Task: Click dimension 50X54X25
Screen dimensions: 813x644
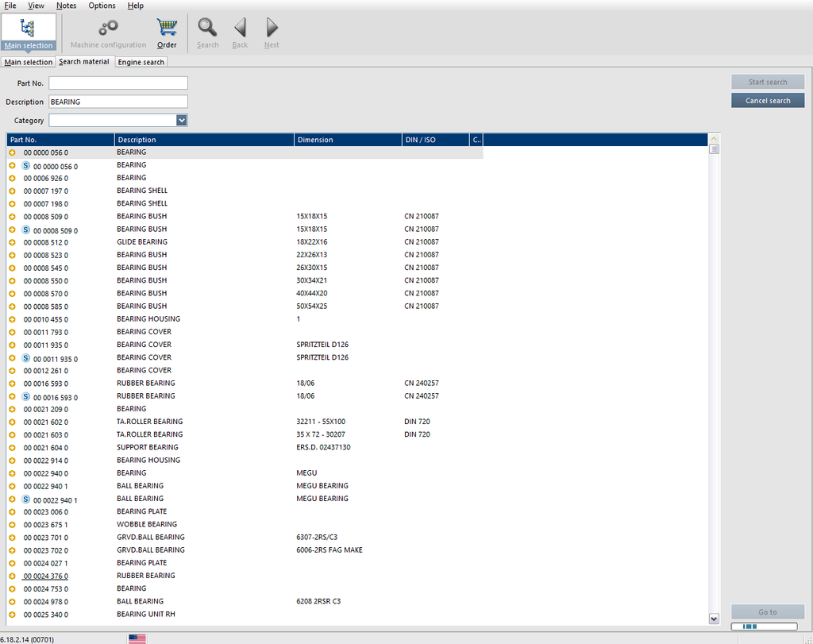Action: pyautogui.click(x=311, y=306)
